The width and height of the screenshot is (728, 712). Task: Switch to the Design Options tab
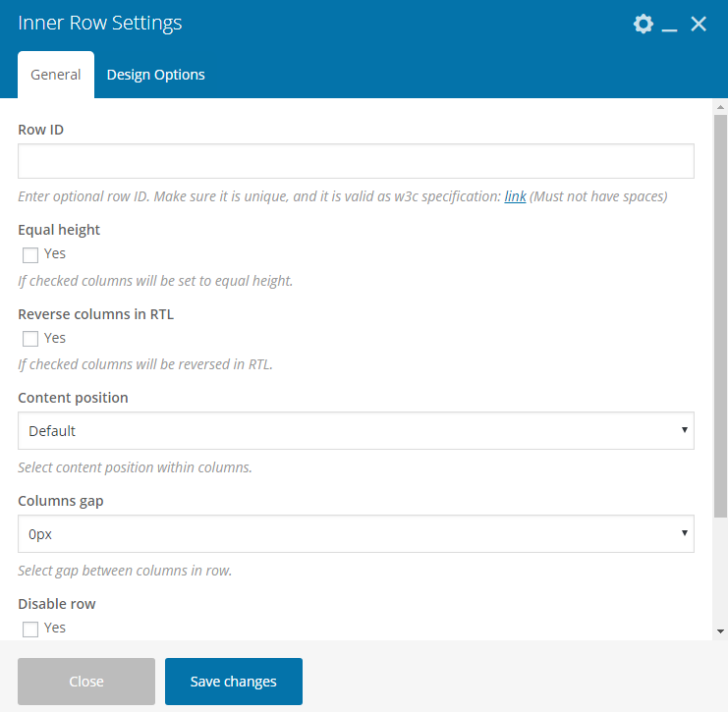pos(155,75)
